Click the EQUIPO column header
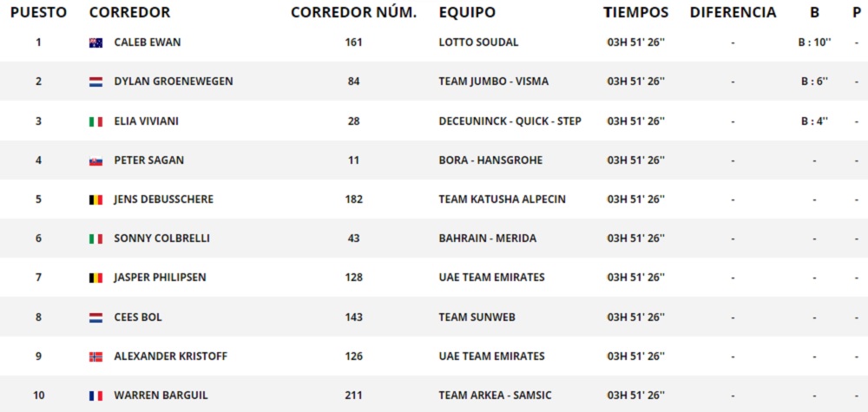Screen dimensions: 868x412 tap(467, 13)
